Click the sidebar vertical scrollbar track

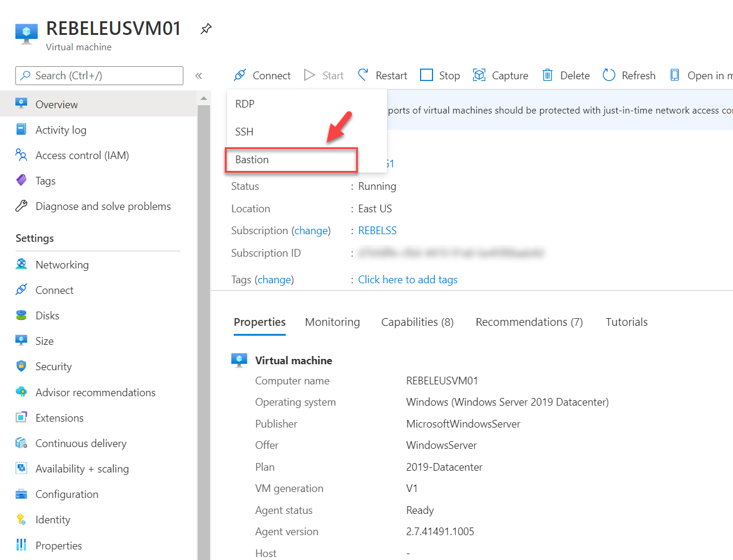(x=204, y=331)
